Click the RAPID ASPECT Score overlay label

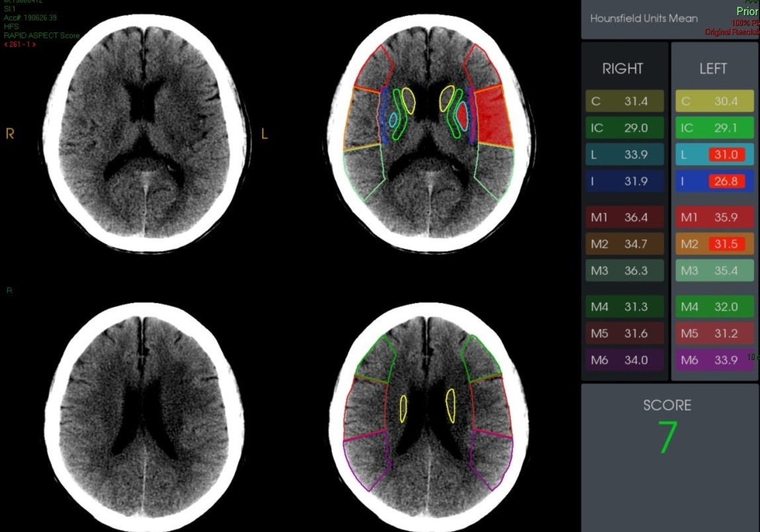point(41,36)
